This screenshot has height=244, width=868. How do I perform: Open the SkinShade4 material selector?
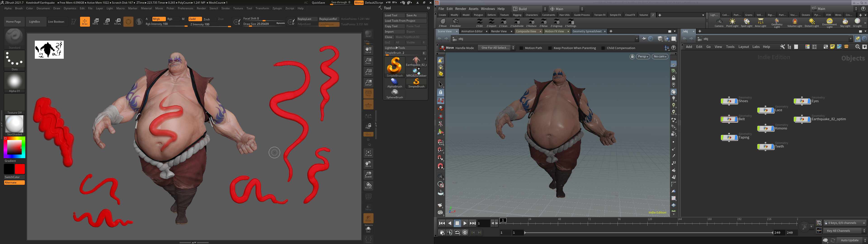click(x=14, y=125)
